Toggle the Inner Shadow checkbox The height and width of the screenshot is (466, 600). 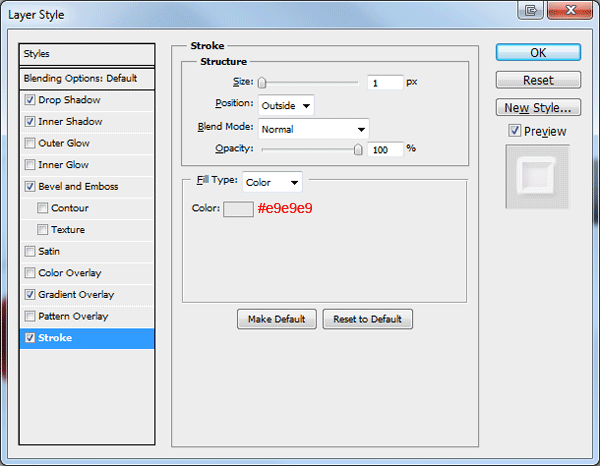point(30,122)
